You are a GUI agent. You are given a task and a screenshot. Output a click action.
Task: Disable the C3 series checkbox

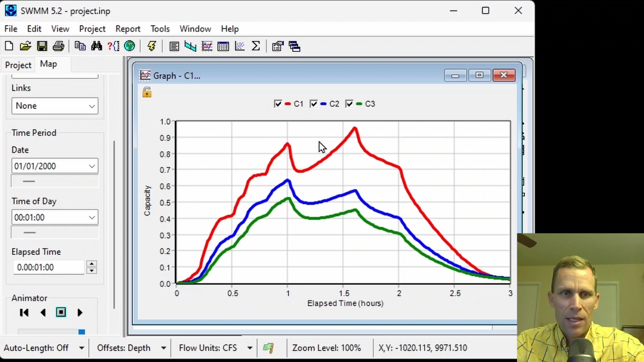point(349,104)
